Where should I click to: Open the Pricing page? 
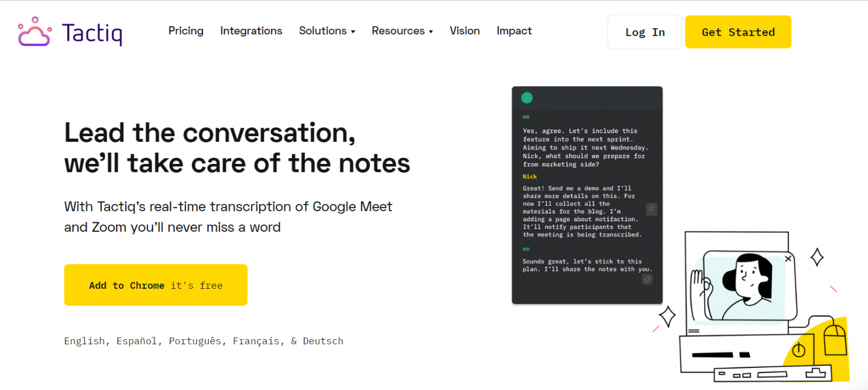pos(186,31)
